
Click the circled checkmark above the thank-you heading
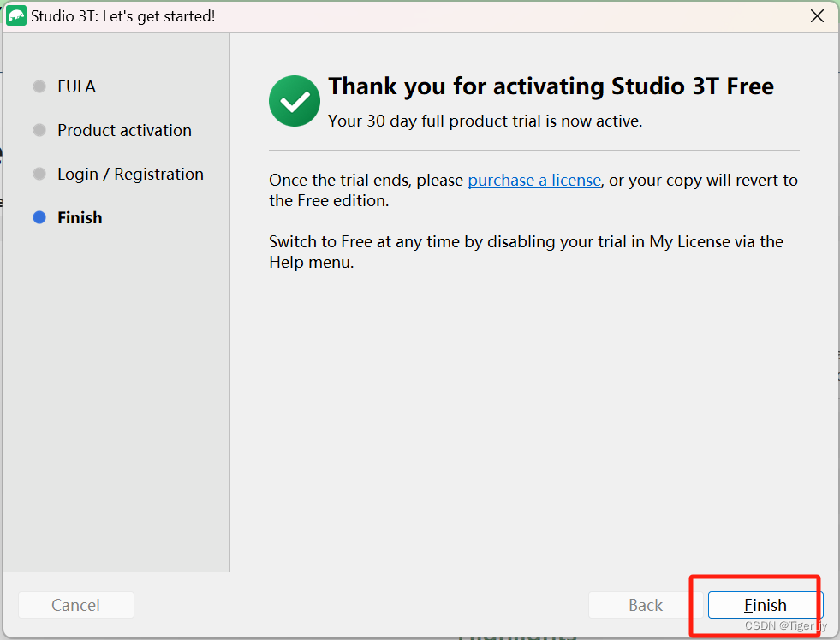coord(294,100)
